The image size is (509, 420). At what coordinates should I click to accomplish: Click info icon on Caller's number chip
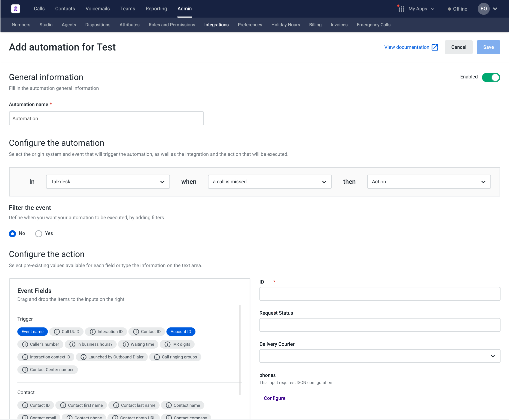[x=25, y=344]
